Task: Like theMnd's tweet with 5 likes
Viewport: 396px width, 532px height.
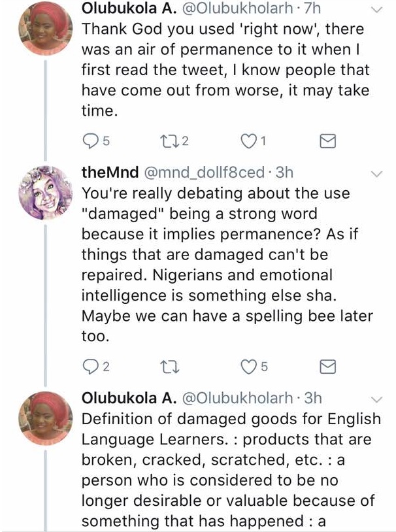Action: (248, 366)
